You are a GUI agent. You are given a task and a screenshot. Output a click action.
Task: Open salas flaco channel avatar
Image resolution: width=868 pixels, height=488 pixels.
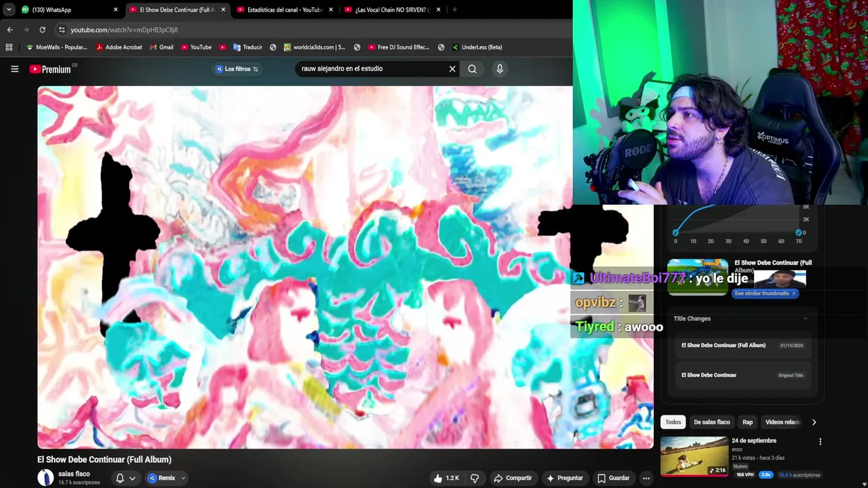[45, 477]
